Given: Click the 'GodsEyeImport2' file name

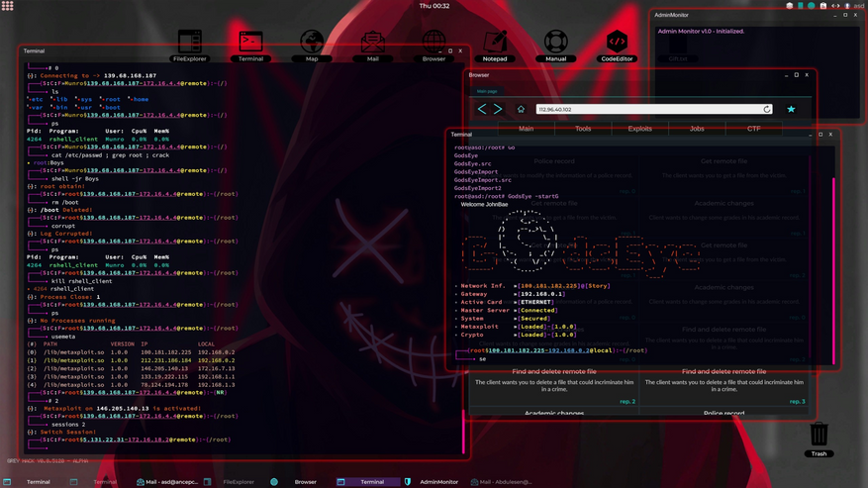Looking at the screenshot, I should tap(477, 188).
